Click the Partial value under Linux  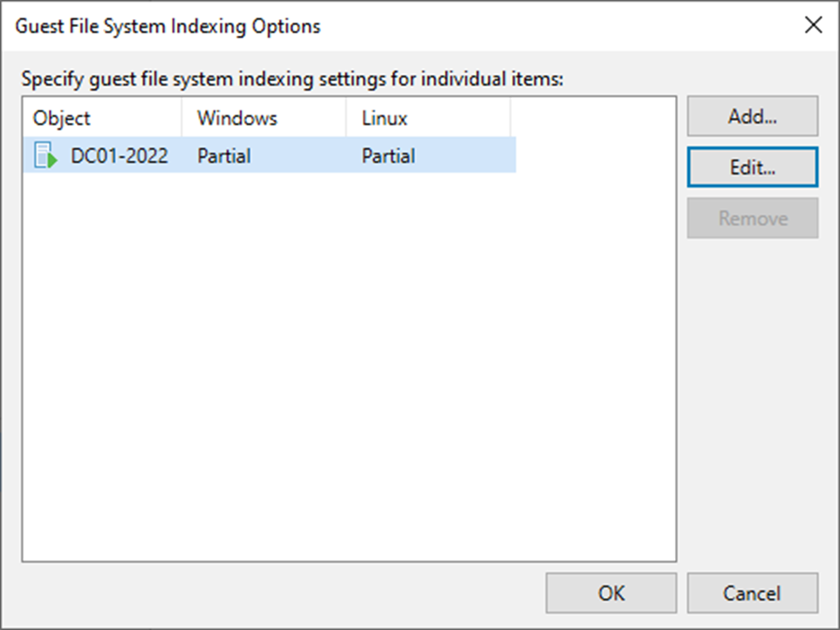pos(388,155)
